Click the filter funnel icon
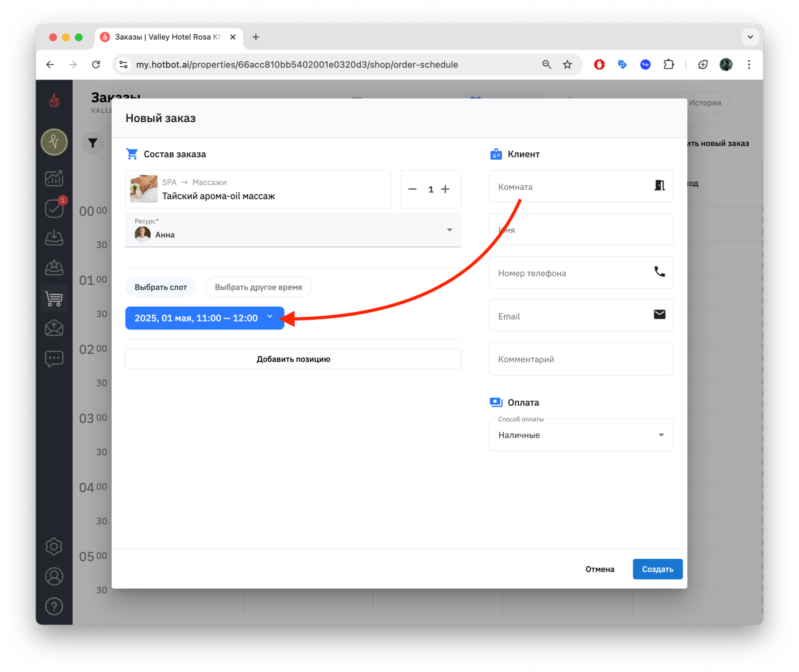The image size is (799, 672). click(93, 143)
